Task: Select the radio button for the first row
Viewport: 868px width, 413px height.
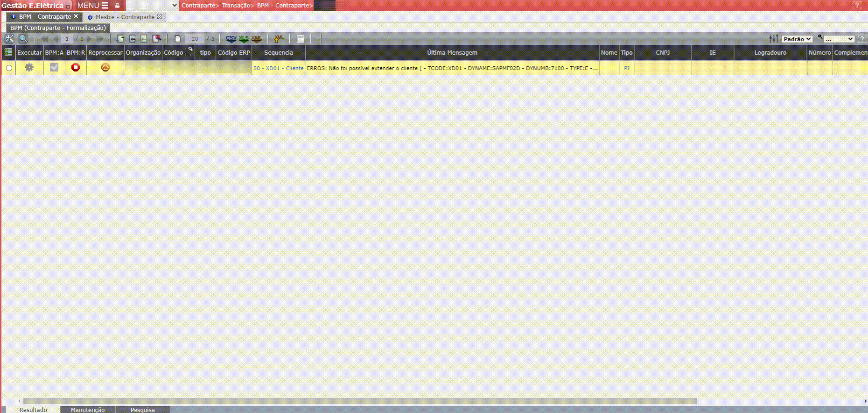Action: (9, 68)
